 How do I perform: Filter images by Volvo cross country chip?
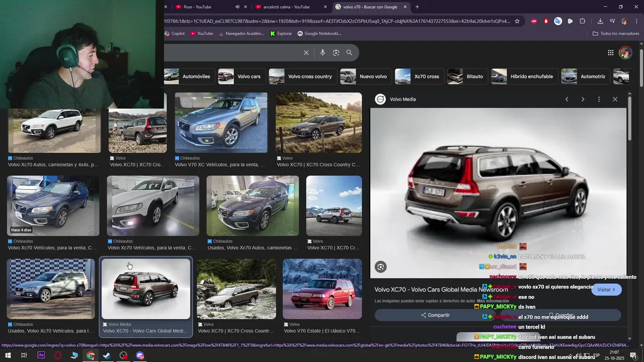pyautogui.click(x=302, y=76)
